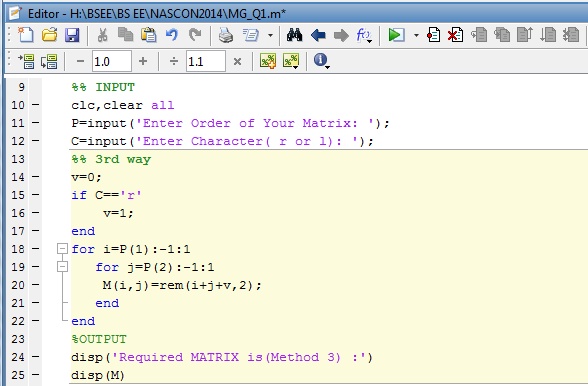
Task: Run the script with the green play icon
Action: (396, 35)
